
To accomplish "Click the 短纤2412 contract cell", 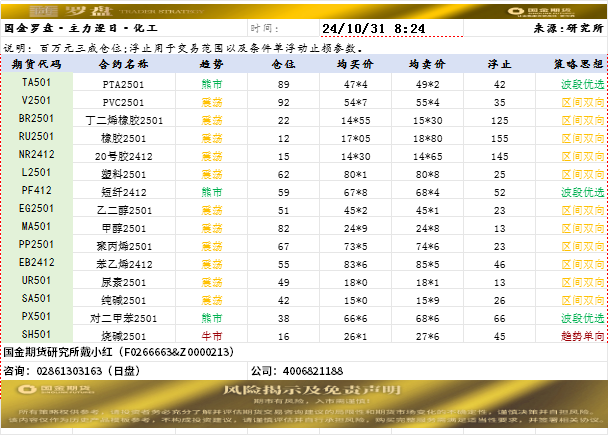I will [124, 192].
